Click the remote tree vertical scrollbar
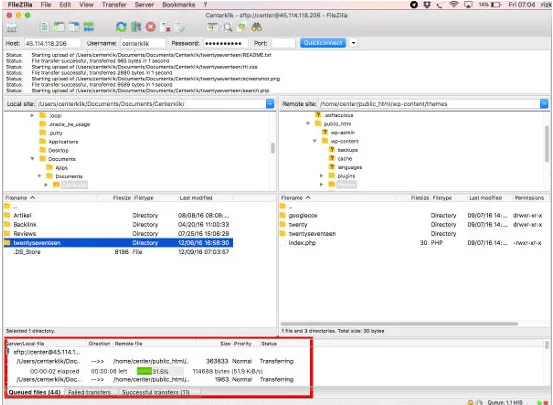 click(546, 143)
